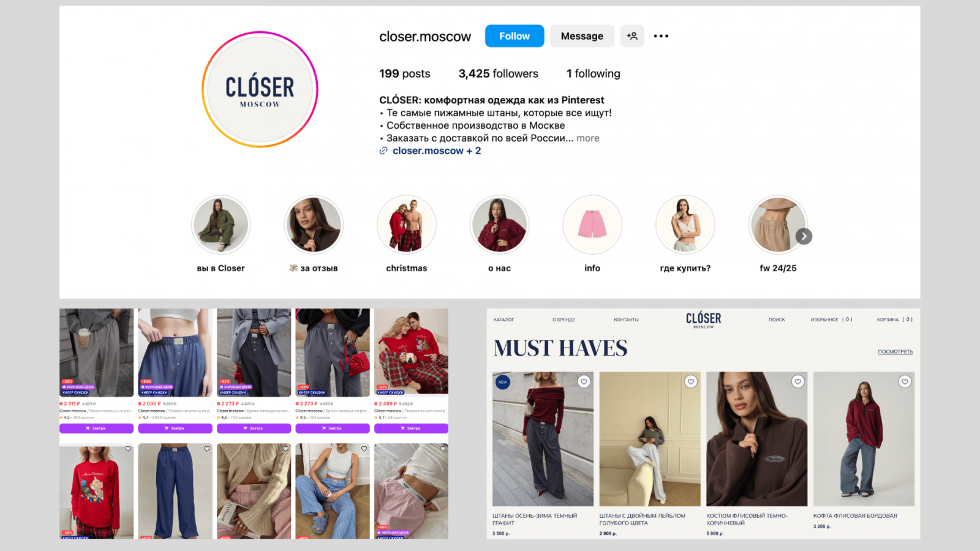
Task: Favorite the dark grey trousers item
Action: [x=584, y=381]
